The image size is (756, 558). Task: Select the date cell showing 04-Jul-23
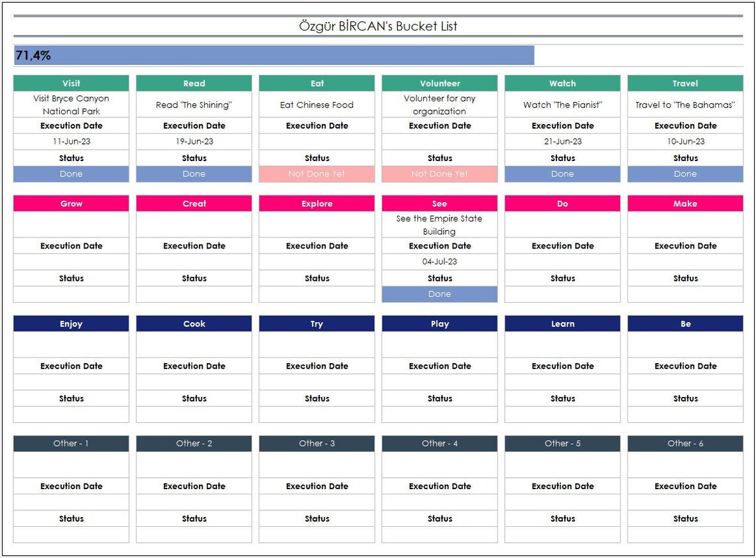coord(439,261)
